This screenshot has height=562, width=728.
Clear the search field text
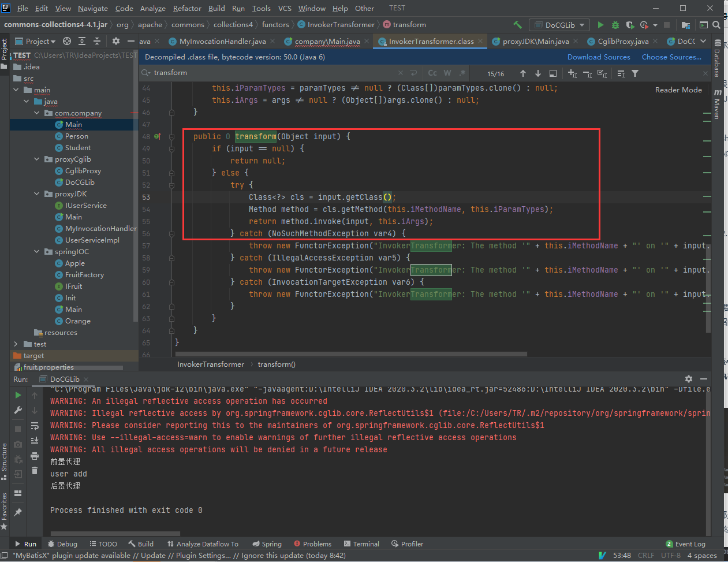(401, 73)
